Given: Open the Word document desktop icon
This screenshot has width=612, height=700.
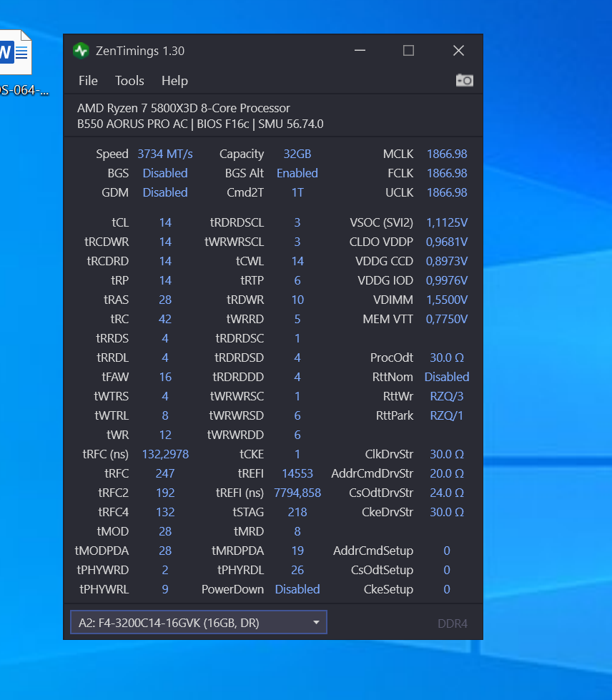Looking at the screenshot, I should (16, 63).
